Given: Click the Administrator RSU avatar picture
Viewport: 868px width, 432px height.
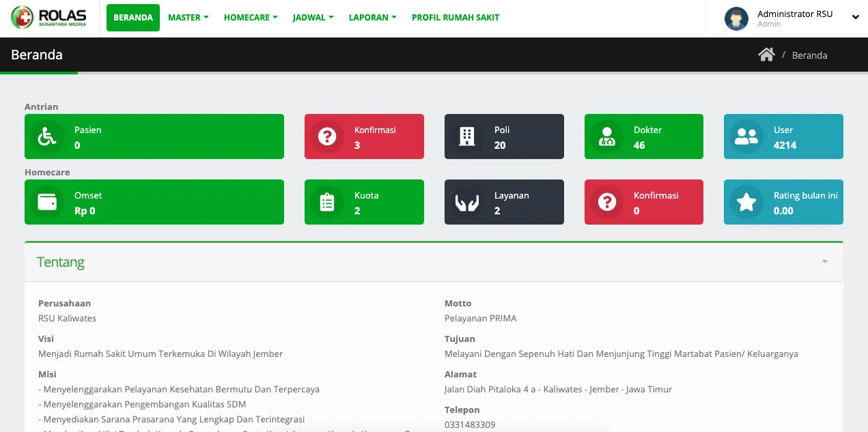Looking at the screenshot, I should click(736, 18).
